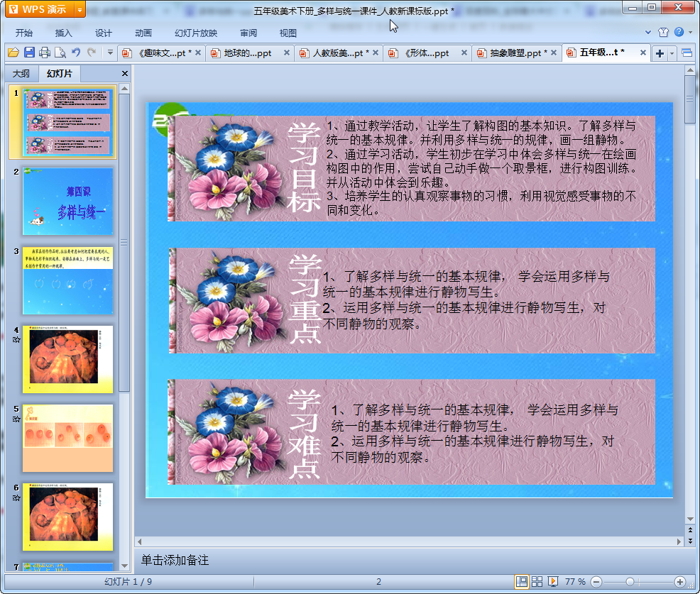Image resolution: width=700 pixels, height=594 pixels.
Task: Select slide 5 thumbnail with apples
Action: tap(68, 439)
